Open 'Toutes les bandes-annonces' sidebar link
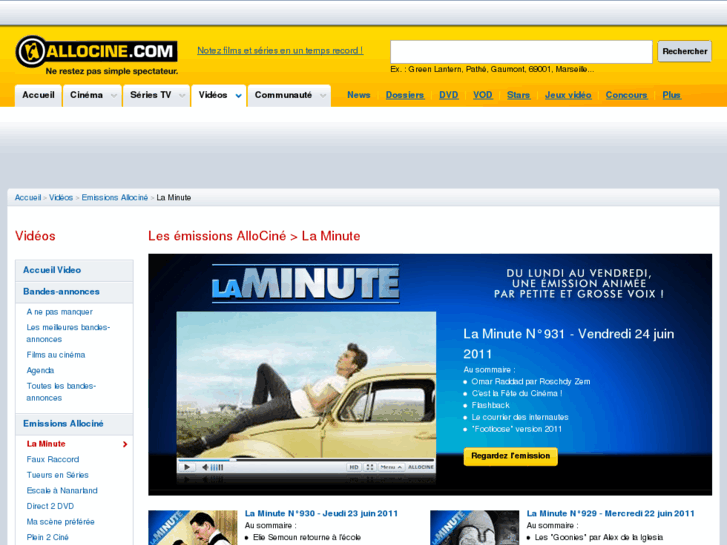This screenshot has height=545, width=727. 61,392
